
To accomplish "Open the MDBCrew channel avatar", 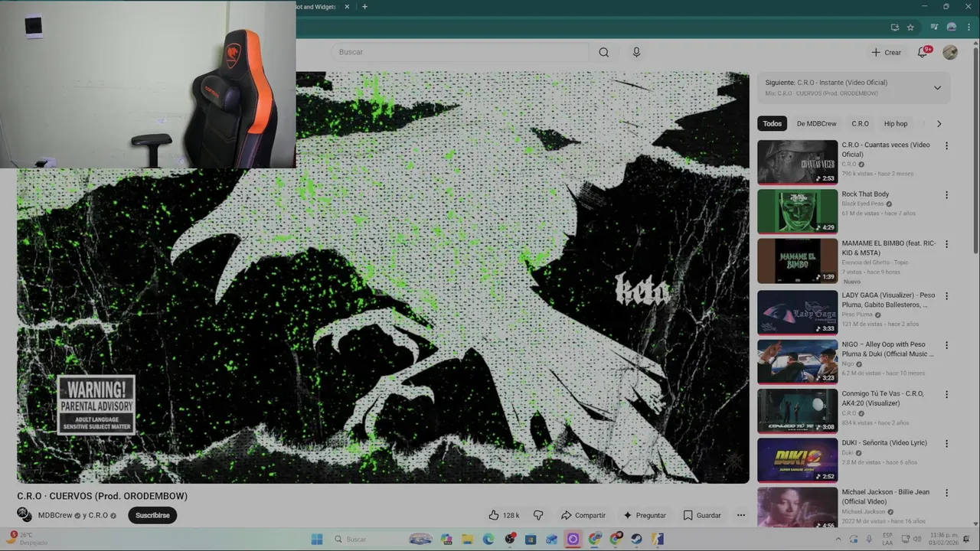I will click(24, 514).
